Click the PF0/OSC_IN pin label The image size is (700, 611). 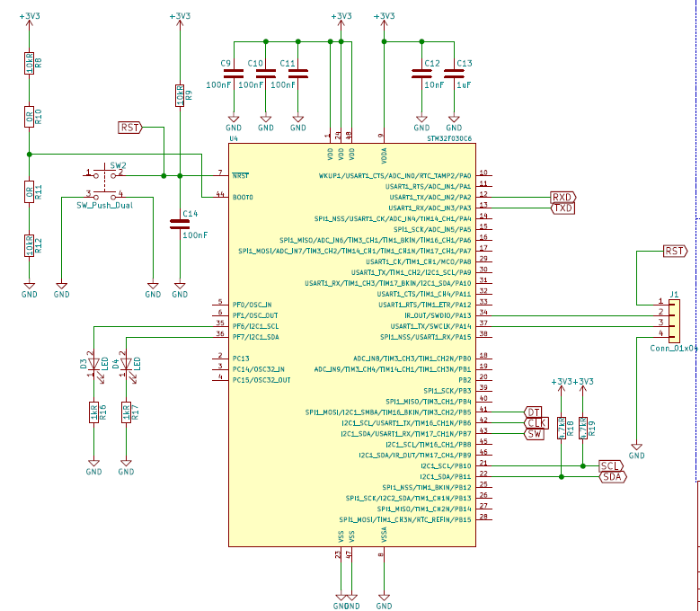click(252, 305)
